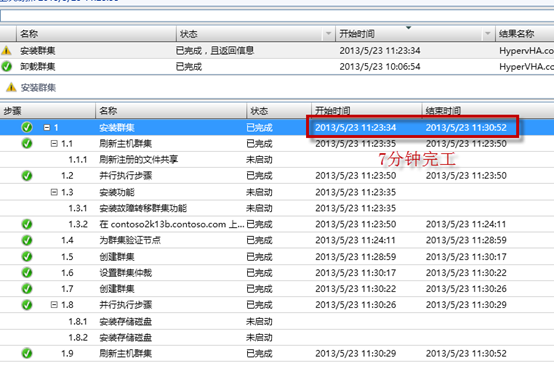Click the search input field above jobs list
Viewport: 554px width, 366px height.
tap(277, 16)
